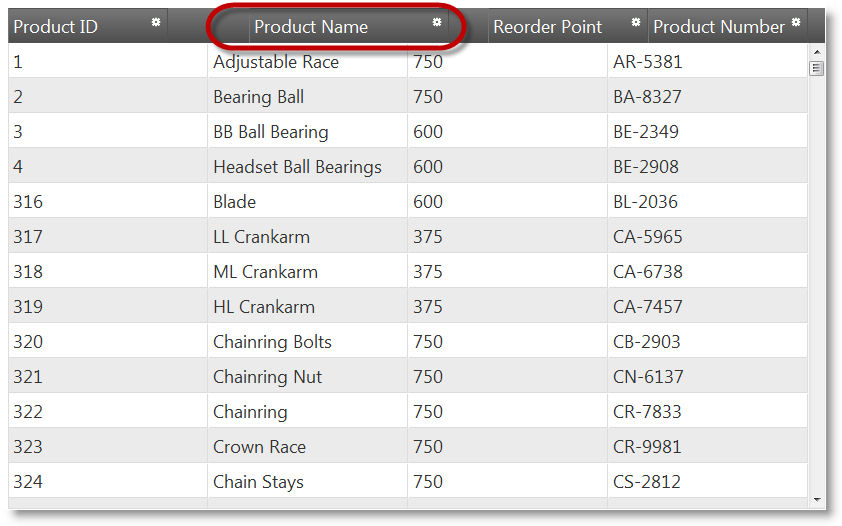
Task: Sort by the Product ID header
Action: [x=56, y=27]
